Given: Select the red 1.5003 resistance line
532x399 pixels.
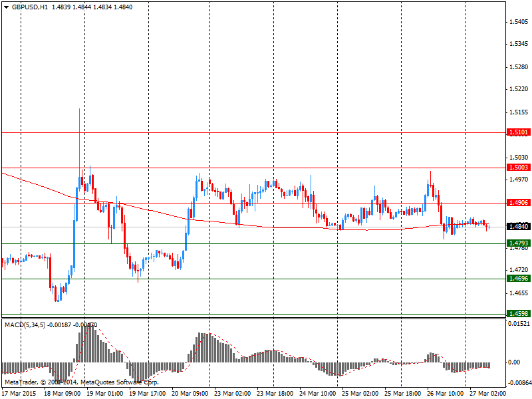Looking at the screenshot, I should [254, 168].
